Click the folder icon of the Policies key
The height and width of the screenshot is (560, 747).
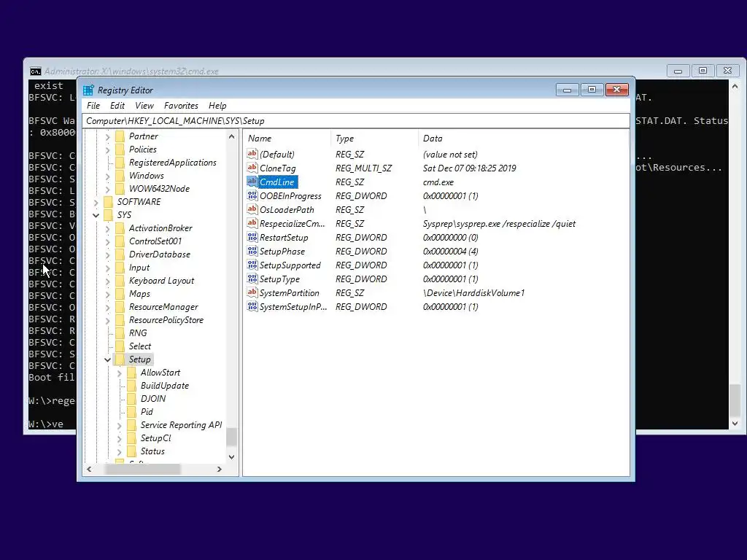tap(120, 149)
